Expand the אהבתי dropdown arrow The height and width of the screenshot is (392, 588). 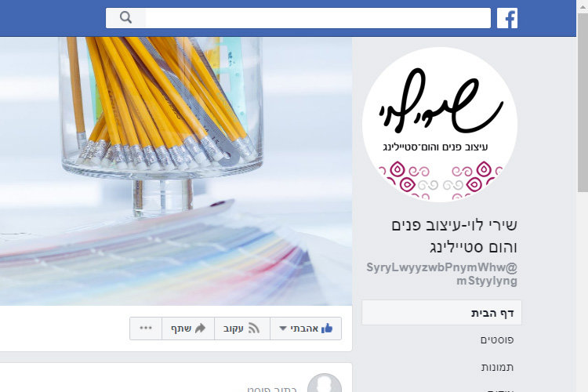283,328
